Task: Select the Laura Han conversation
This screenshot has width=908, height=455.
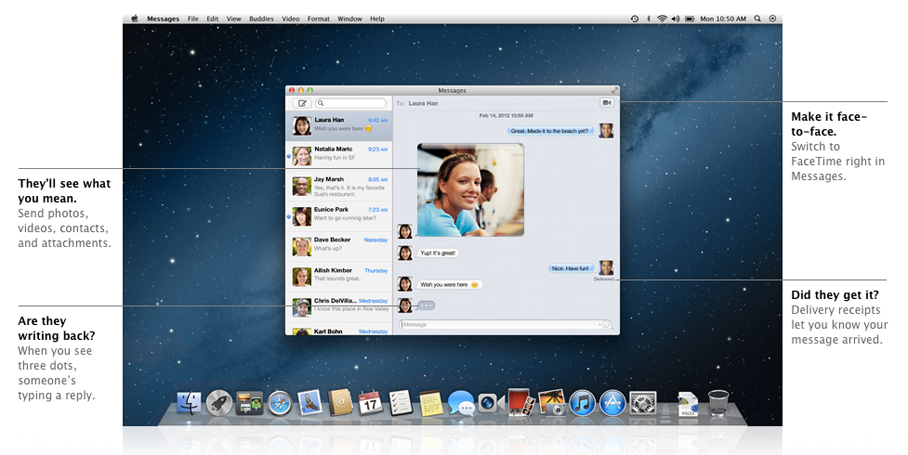Action: pos(339,125)
